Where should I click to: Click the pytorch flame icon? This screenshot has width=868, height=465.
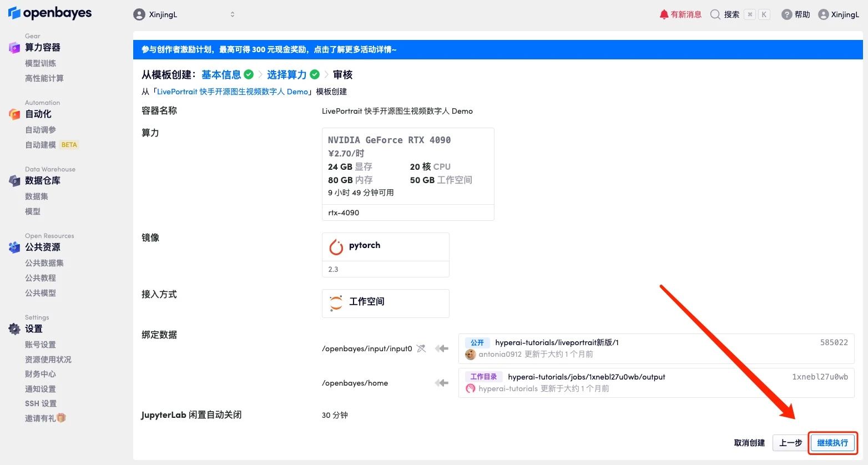pos(336,247)
